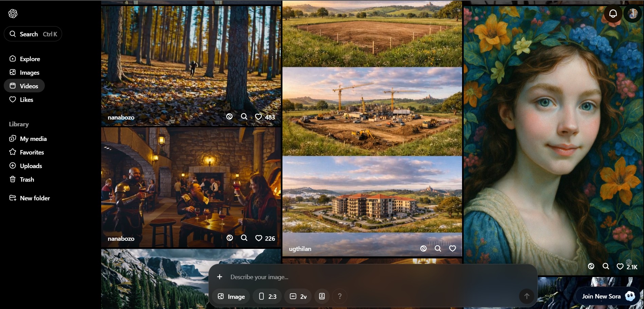Like ugthilan's construction video
The height and width of the screenshot is (309, 644).
[453, 249]
